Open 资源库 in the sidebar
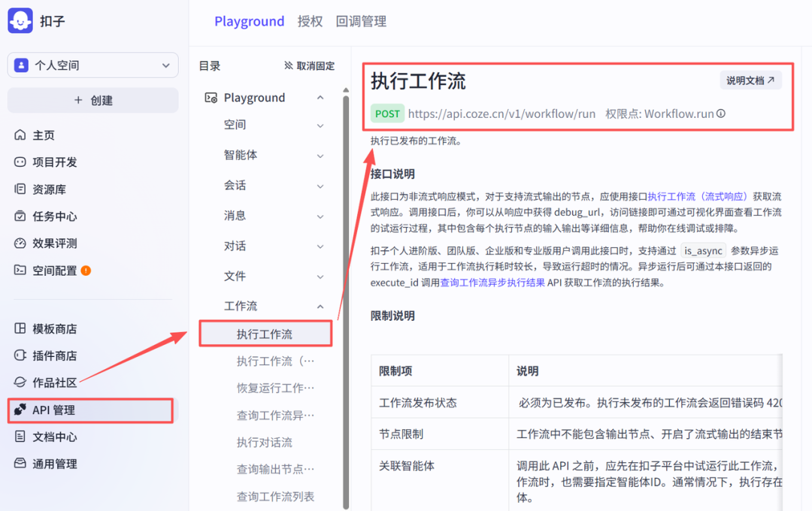The height and width of the screenshot is (511, 812). click(41, 189)
